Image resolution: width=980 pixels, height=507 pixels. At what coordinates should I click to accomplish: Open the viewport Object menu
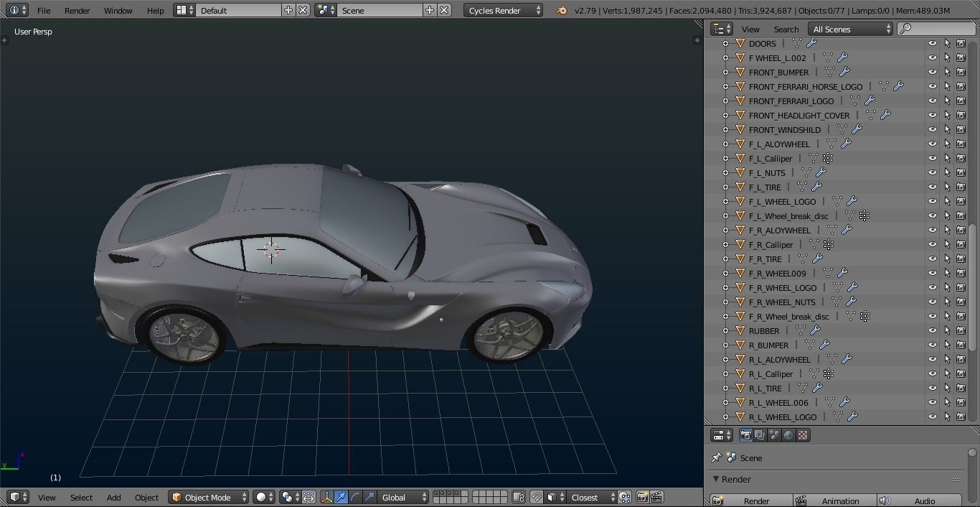pyautogui.click(x=146, y=497)
